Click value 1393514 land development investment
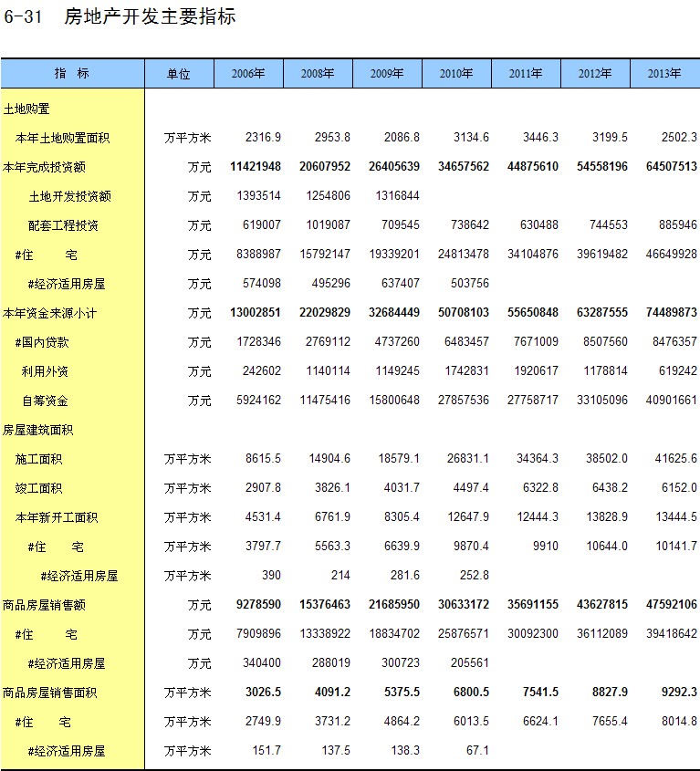This screenshot has height=771, width=700. [x=259, y=195]
